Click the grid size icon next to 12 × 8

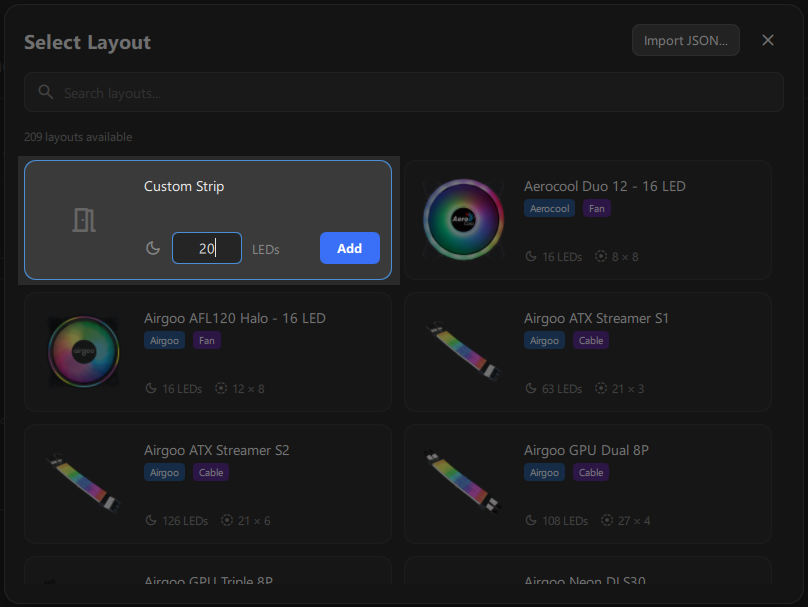click(x=221, y=388)
